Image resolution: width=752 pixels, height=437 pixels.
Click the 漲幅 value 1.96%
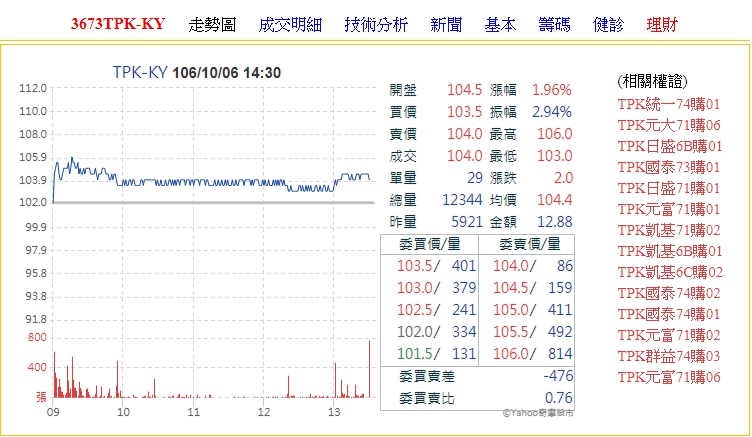click(x=552, y=90)
